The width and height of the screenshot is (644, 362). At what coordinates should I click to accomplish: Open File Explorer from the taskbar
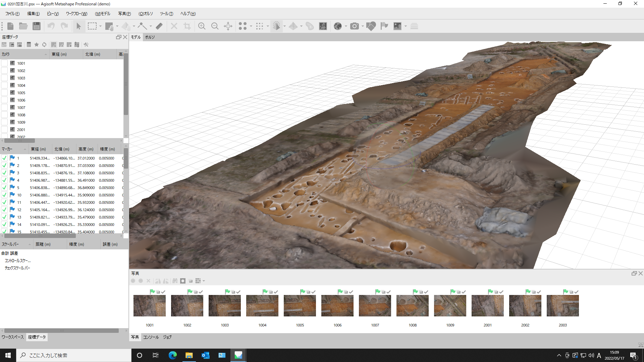tap(189, 355)
